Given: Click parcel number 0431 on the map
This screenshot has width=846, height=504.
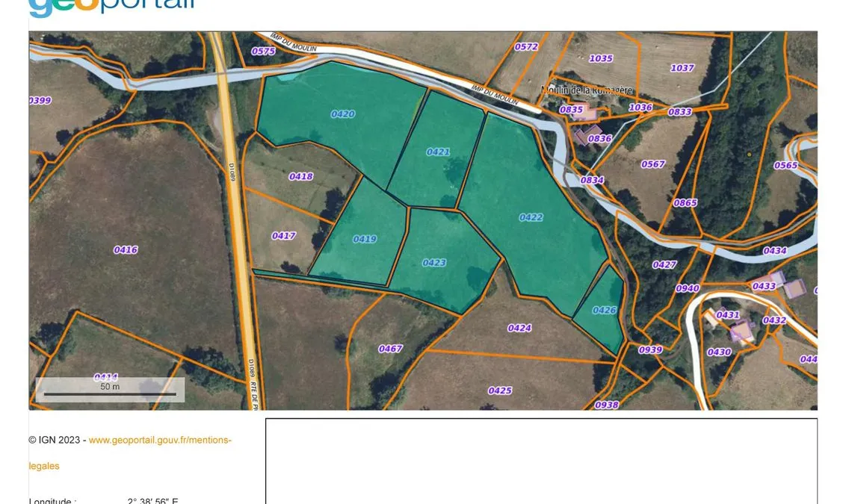Looking at the screenshot, I should point(727,315).
